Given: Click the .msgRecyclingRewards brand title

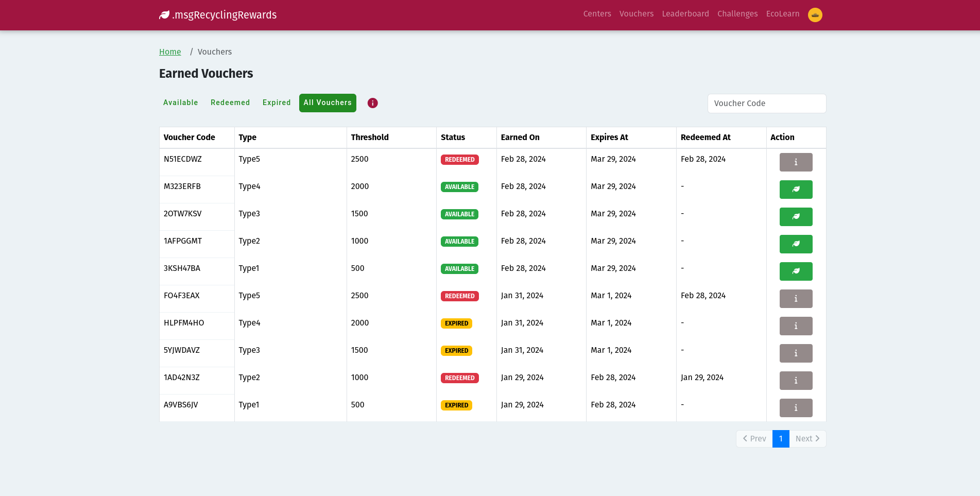Looking at the screenshot, I should point(225,15).
